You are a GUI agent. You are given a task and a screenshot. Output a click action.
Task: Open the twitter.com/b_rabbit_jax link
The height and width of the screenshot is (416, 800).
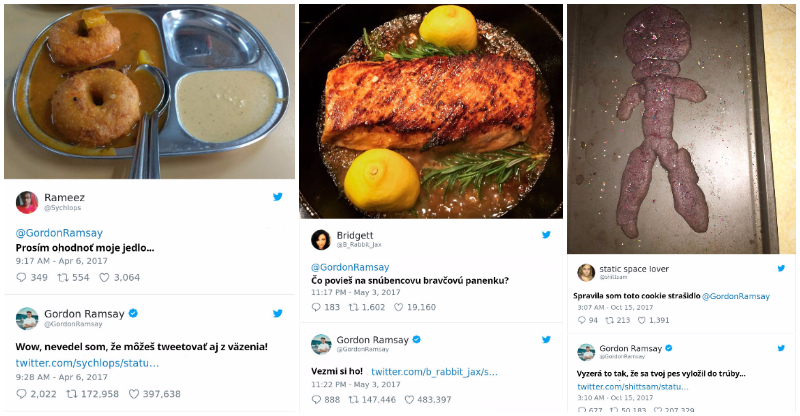[434, 371]
